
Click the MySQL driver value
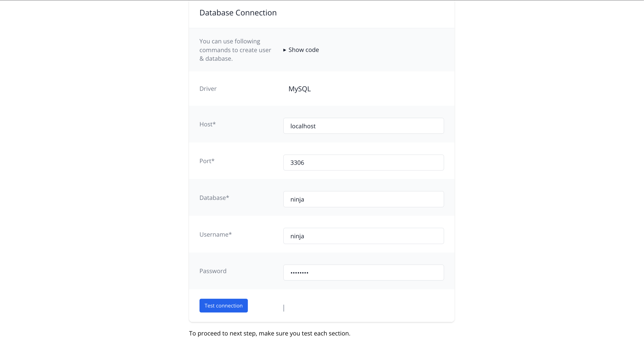[x=299, y=89]
